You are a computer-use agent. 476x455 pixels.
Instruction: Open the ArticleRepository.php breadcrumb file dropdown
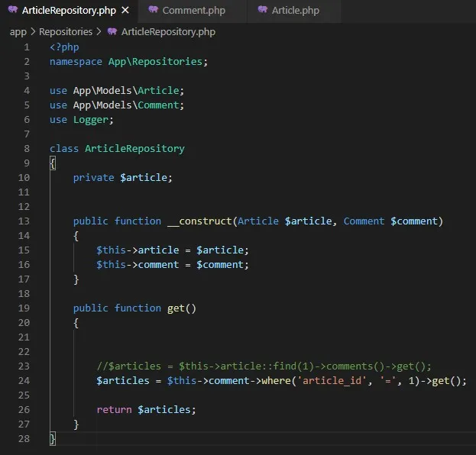coord(168,31)
